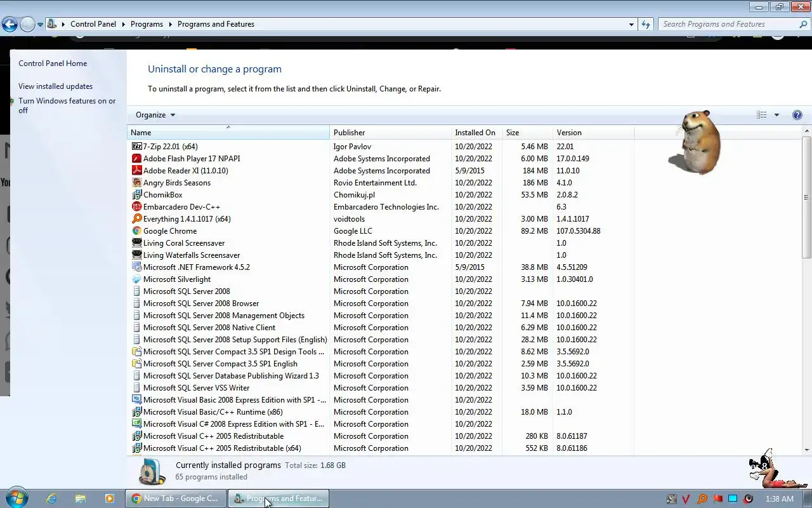Viewport: 812px width, 508px height.
Task: Click the Adobe Reader XI icon
Action: (x=136, y=171)
